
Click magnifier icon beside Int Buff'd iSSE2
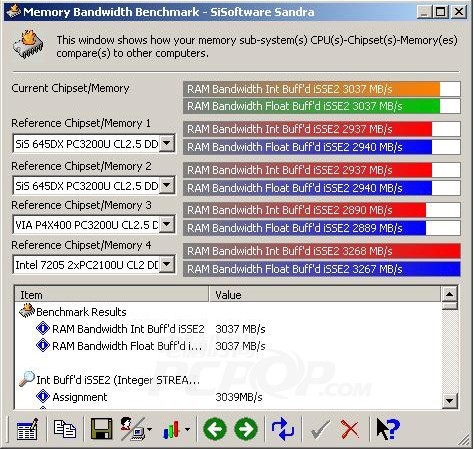pos(27,379)
